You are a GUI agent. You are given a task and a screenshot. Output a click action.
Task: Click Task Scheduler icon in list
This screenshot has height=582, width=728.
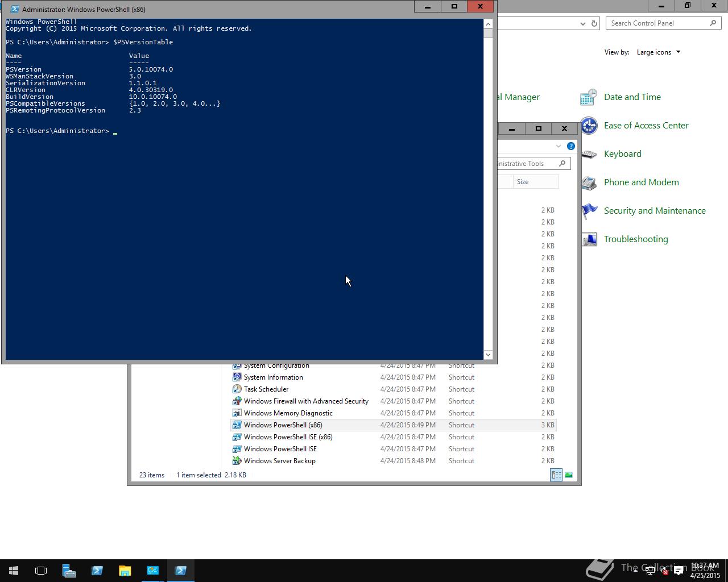point(237,389)
